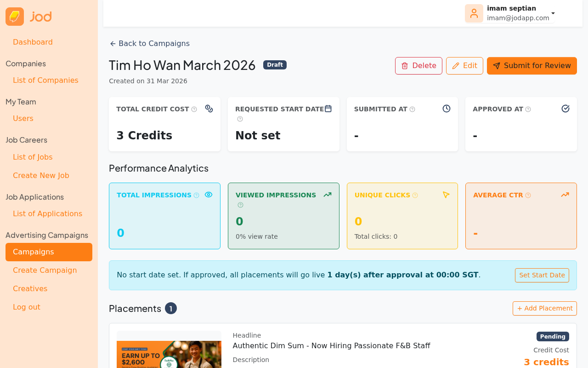588x368 pixels.
Task: Click the checkmark icon on Approved At
Action: (565, 109)
